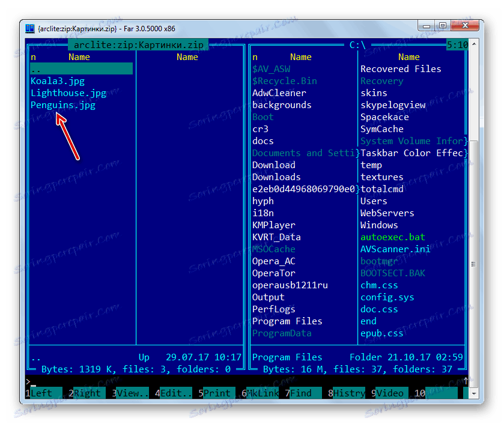Screen dimensions: 504x424
Task: Select the '..' parent directory entry
Action: pos(81,69)
